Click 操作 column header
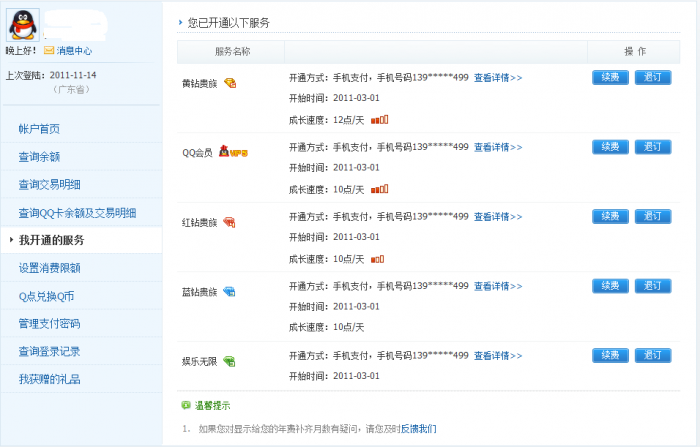This screenshot has height=447, width=700. click(x=635, y=52)
